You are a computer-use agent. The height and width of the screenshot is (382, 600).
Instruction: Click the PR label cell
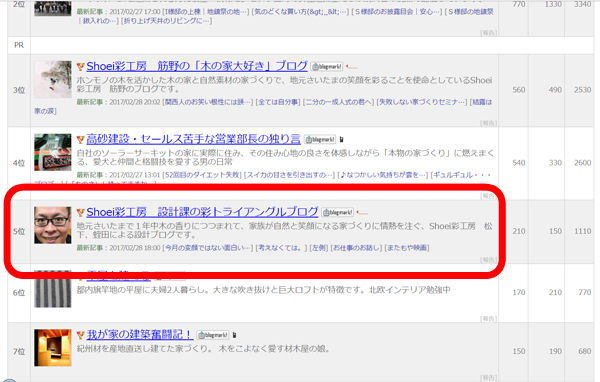click(x=19, y=45)
